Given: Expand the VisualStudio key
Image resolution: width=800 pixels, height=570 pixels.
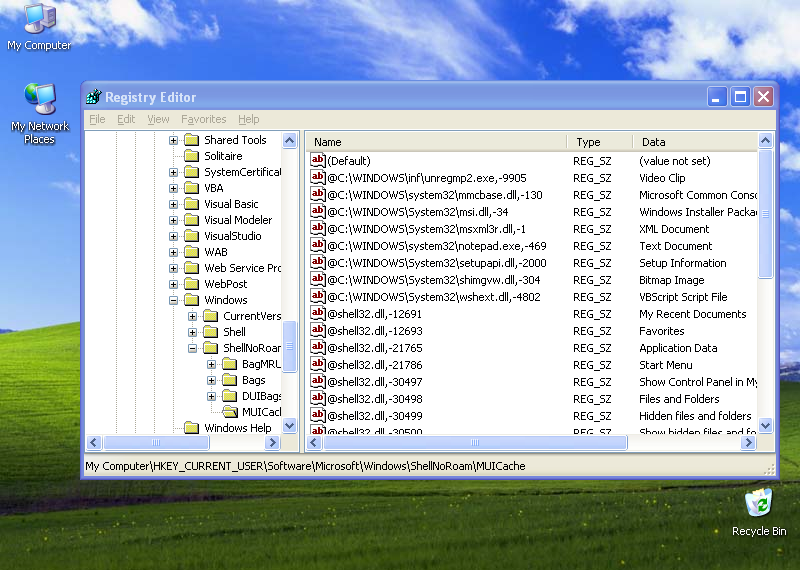Looking at the screenshot, I should (x=173, y=236).
